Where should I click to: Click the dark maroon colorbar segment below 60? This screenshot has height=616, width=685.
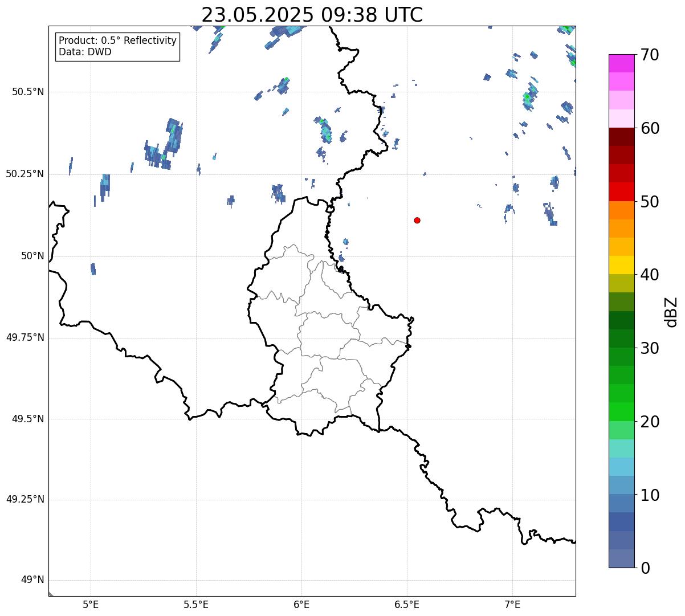621,137
